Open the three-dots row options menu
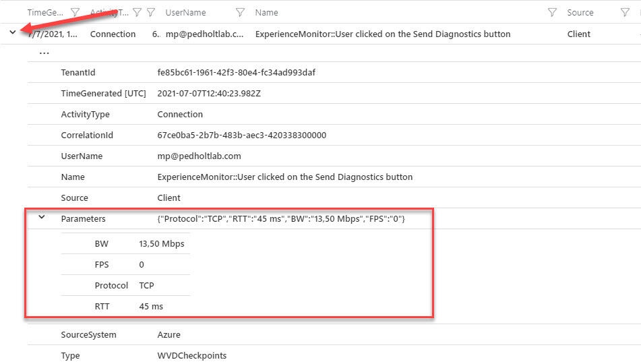This screenshot has height=364, width=641. (x=44, y=53)
